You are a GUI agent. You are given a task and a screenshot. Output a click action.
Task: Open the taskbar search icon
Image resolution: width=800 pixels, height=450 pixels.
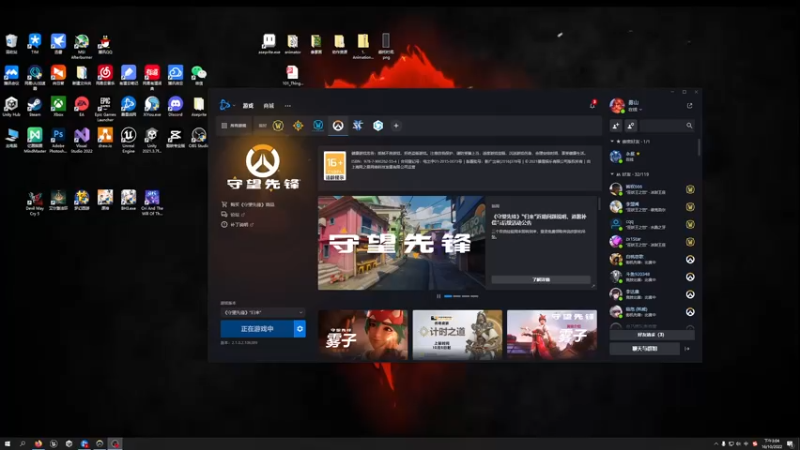point(22,444)
